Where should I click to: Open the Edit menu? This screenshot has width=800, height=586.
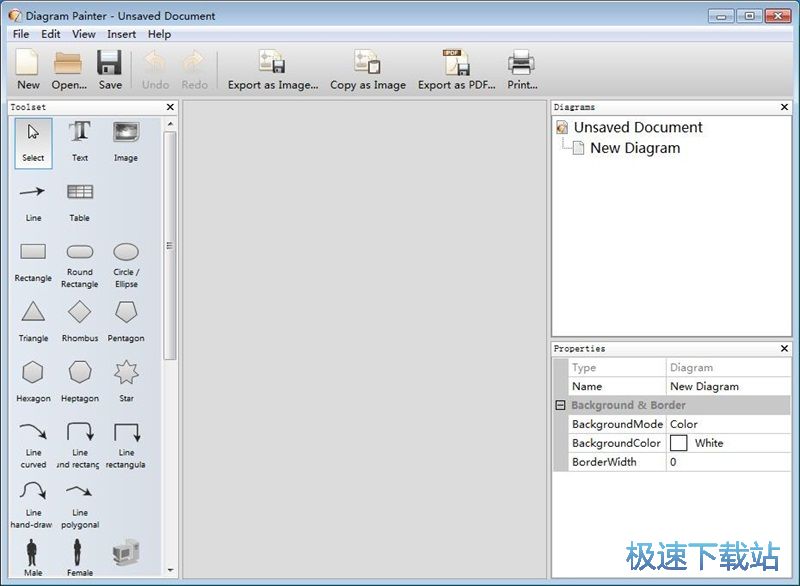pyautogui.click(x=51, y=34)
